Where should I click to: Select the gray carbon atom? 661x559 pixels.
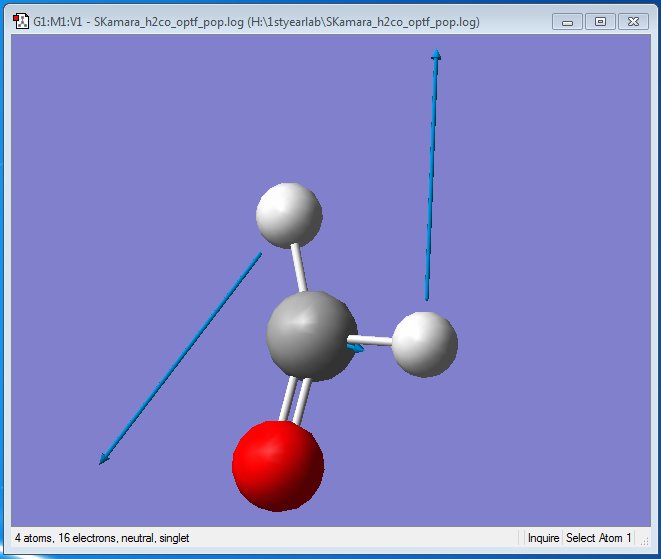312,336
